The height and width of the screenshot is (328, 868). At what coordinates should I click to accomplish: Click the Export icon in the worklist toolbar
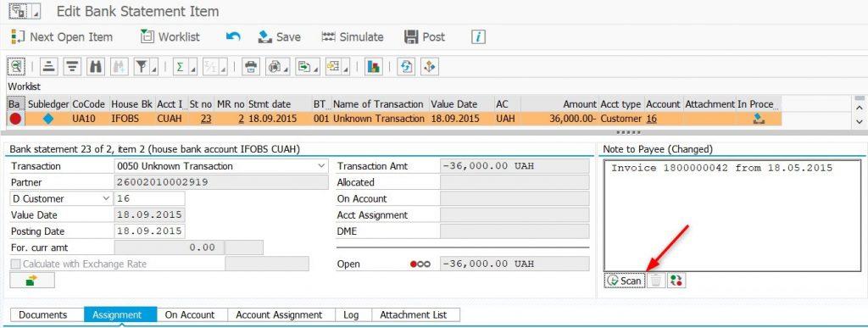pos(303,67)
